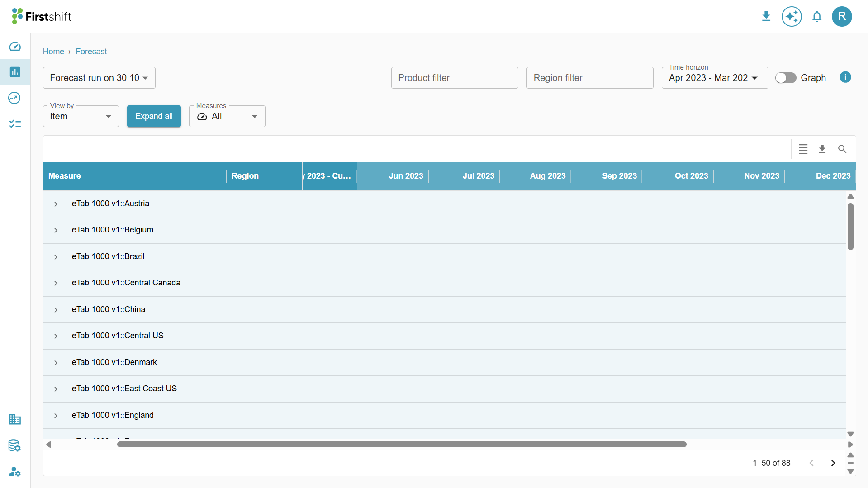Expand the eTab 1000 v1::Central US row
Viewport: 868px width, 488px height.
point(56,336)
